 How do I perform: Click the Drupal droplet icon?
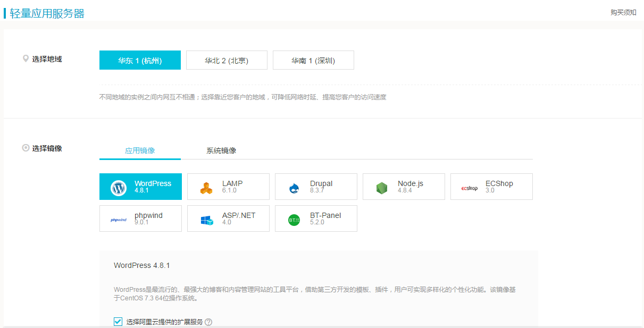point(294,188)
